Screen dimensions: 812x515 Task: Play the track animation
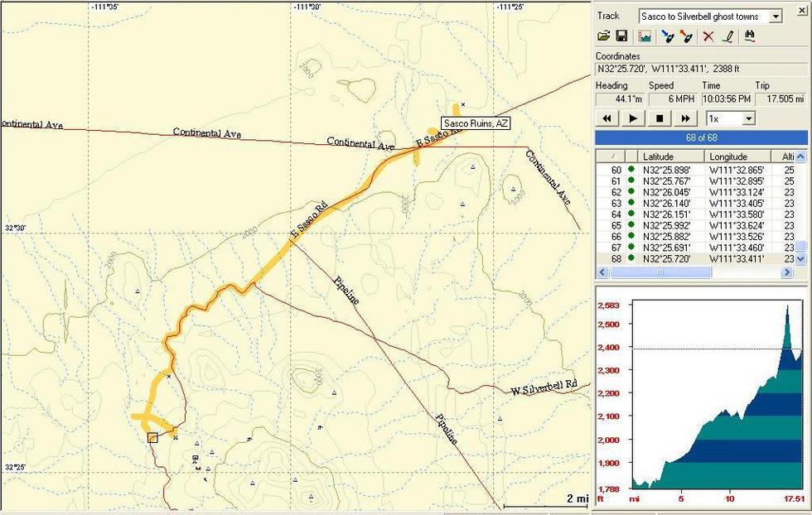click(x=633, y=118)
